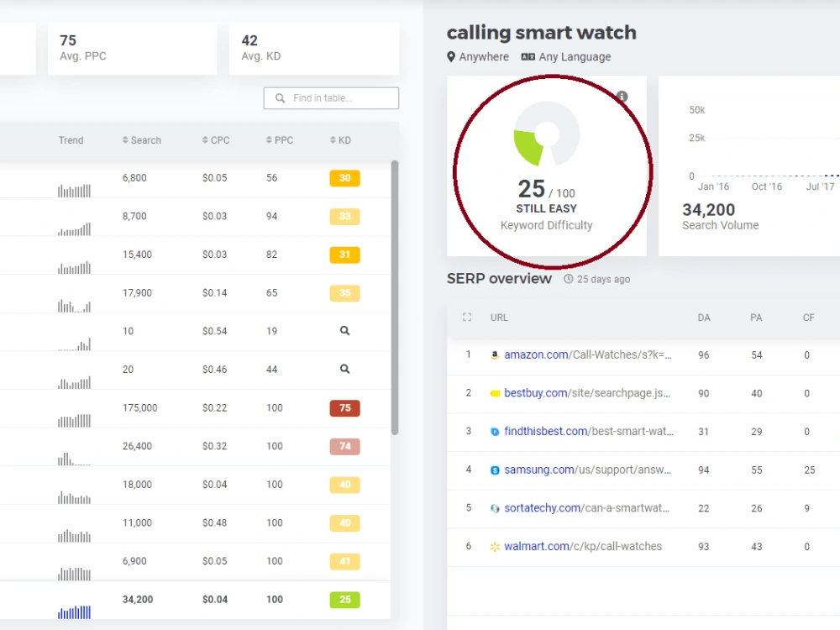Click the KD badge 33
The width and height of the screenshot is (840, 630).
point(345,217)
